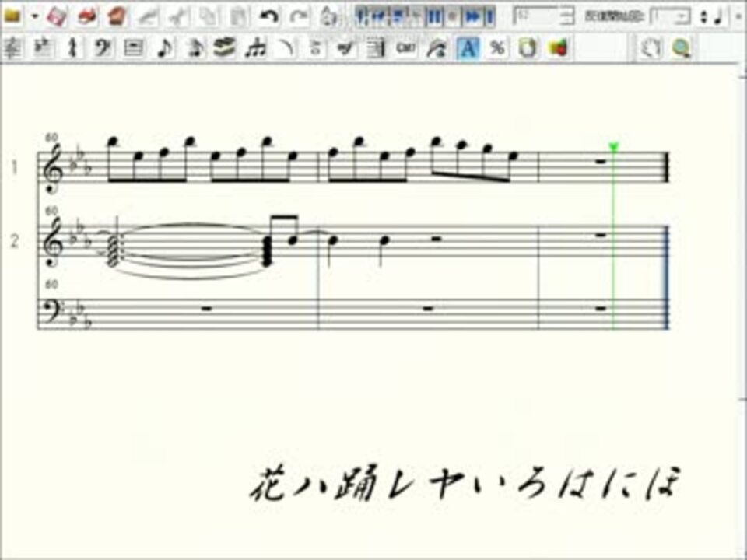Select the hand pan tool
Screen dimensions: 747x560
coord(651,48)
